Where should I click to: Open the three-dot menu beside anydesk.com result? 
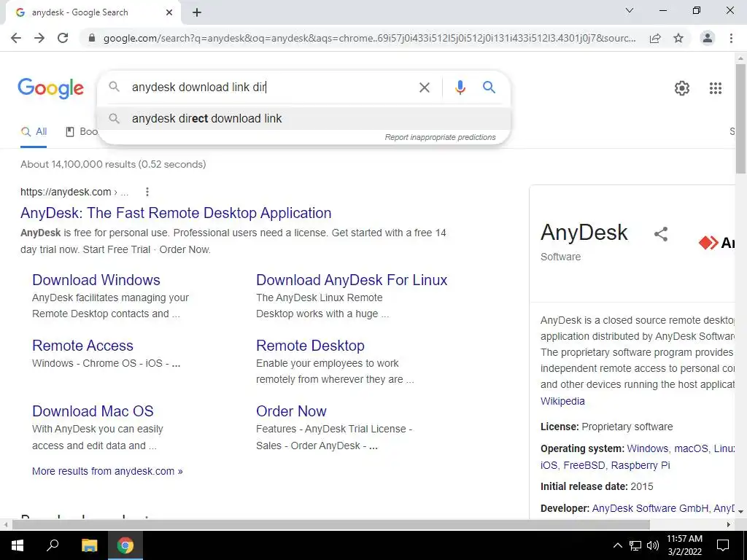coord(147,192)
